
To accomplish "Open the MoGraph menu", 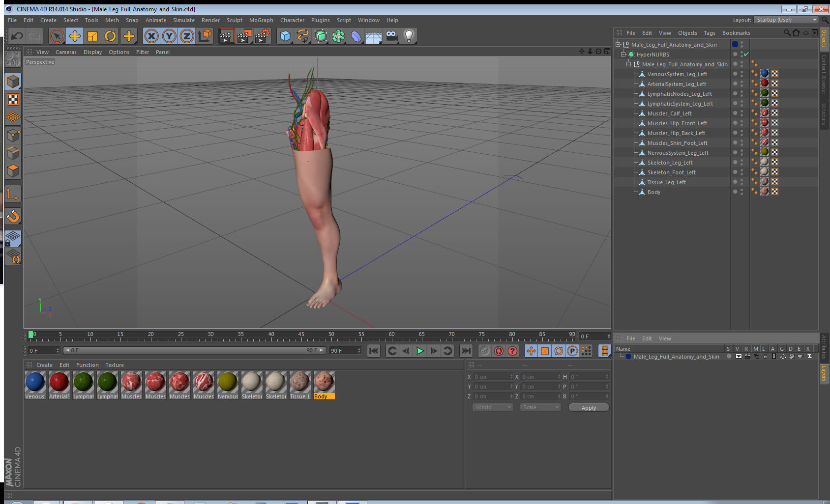I will pyautogui.click(x=261, y=20).
